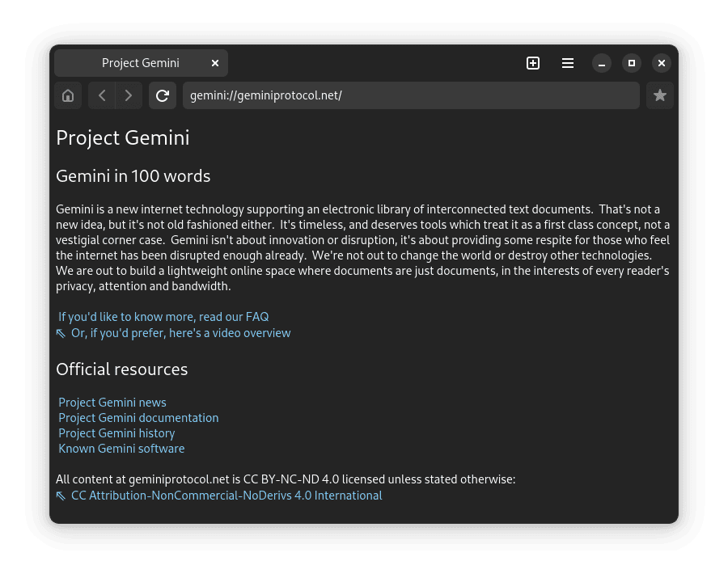Screen dimensions: 728x578
Task: Open Project Gemini documentation
Action: pyautogui.click(x=138, y=417)
